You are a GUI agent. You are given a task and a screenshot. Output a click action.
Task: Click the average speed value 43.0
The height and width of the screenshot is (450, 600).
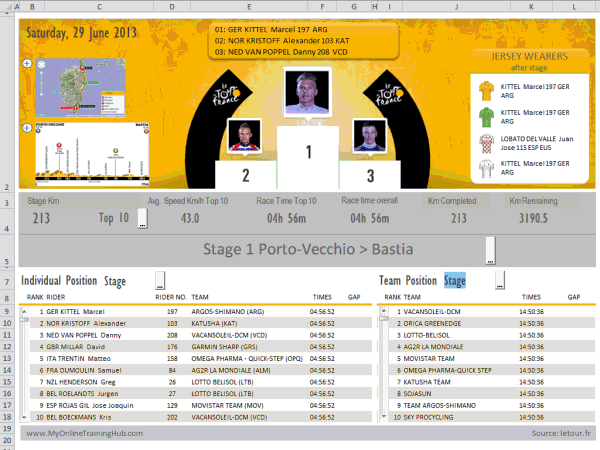click(x=190, y=218)
